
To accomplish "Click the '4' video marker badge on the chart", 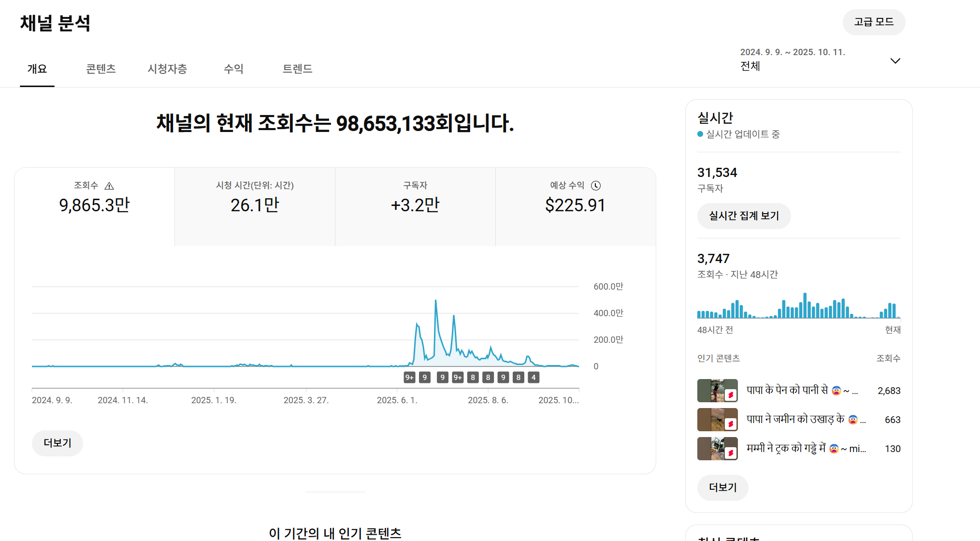I will (x=533, y=378).
